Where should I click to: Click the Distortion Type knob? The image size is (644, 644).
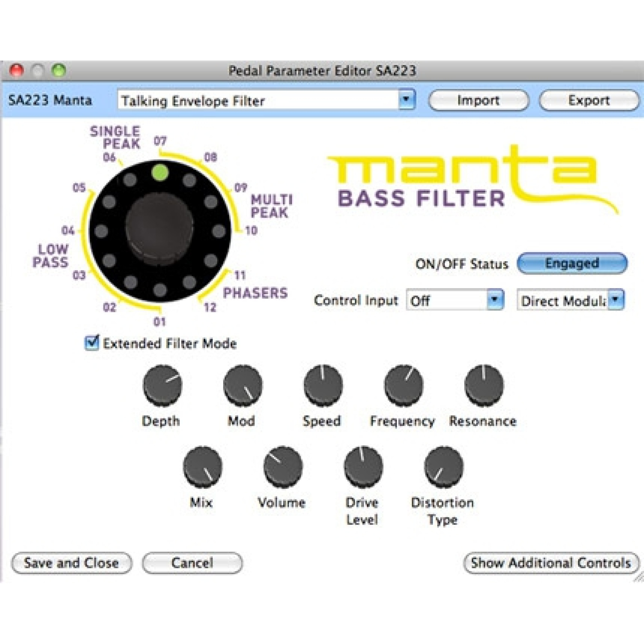[x=443, y=466]
